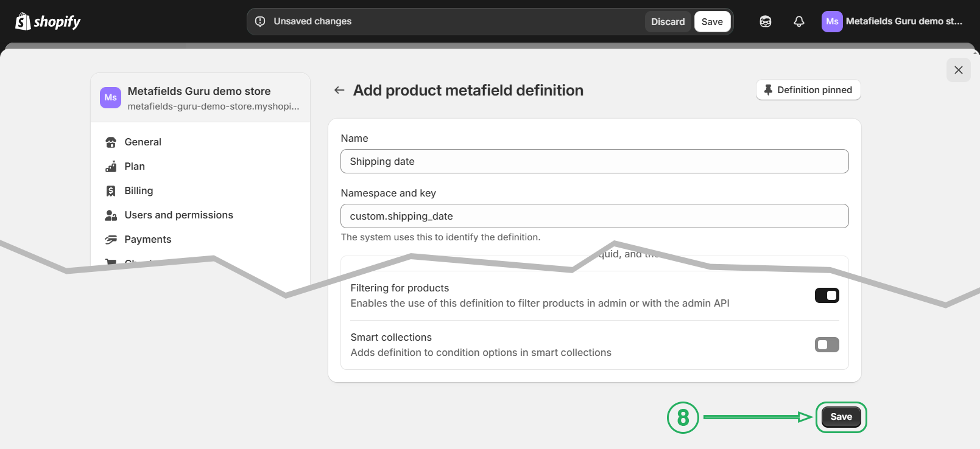Enable the Smart collections toggle

pyautogui.click(x=827, y=345)
